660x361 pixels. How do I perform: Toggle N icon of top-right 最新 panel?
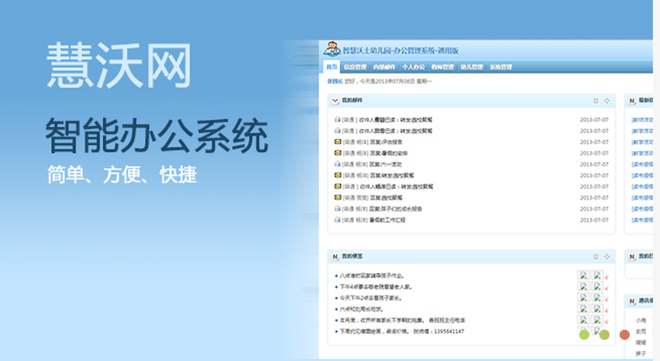[x=632, y=101]
